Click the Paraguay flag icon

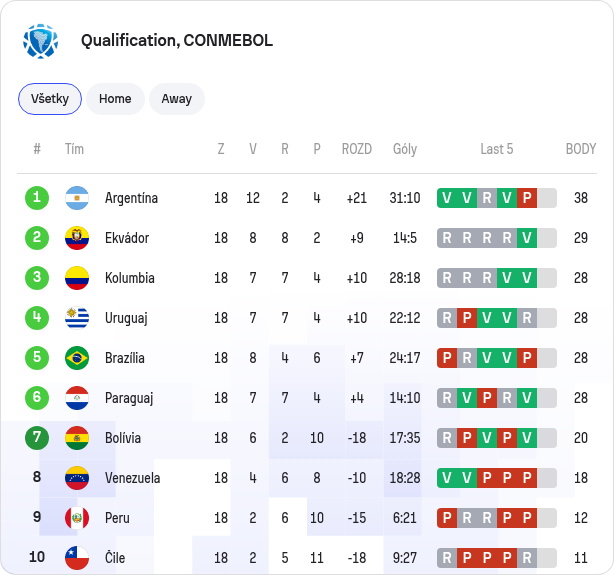(77, 398)
